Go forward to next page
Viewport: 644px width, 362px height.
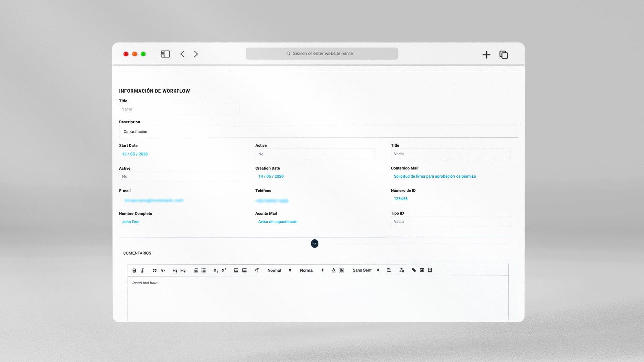(196, 54)
